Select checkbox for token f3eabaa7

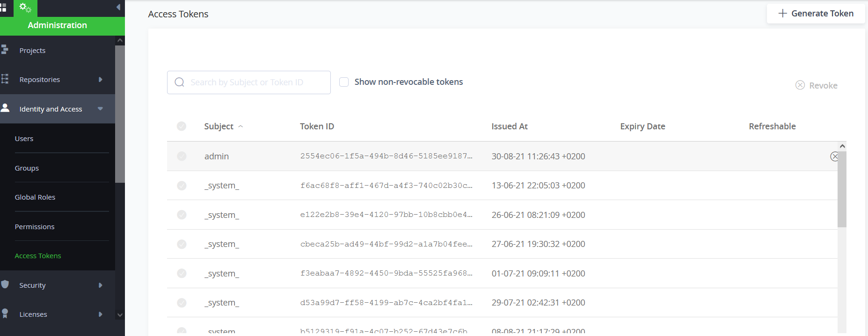[182, 273]
